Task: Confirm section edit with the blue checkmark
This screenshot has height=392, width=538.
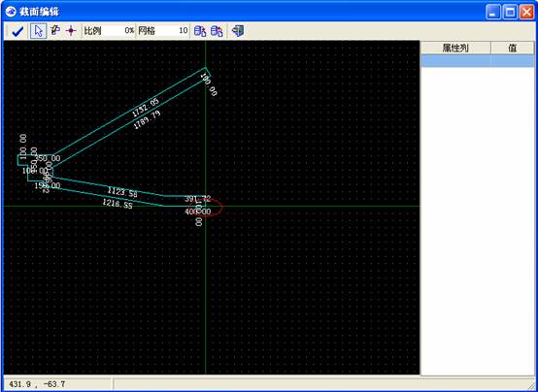Action: tap(17, 31)
